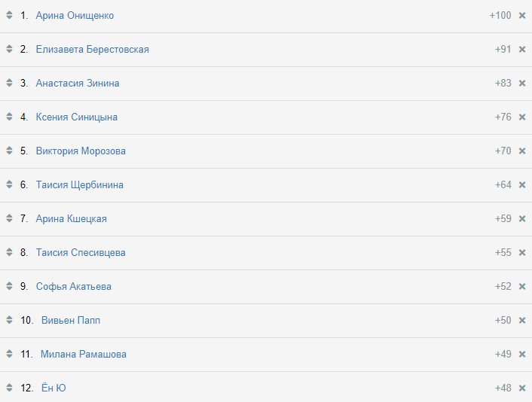Click the reorder handle beside Арина Кшецкая
The height and width of the screenshot is (402, 532).
pos(9,219)
